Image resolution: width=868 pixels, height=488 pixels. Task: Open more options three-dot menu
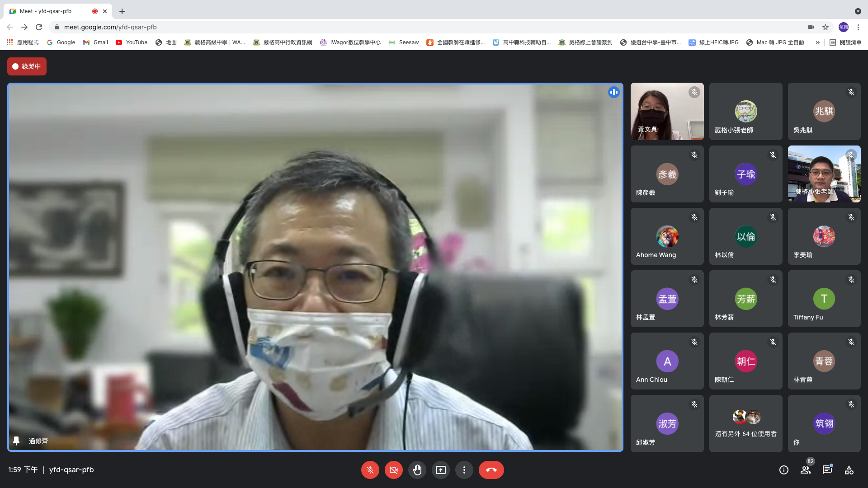click(x=464, y=470)
